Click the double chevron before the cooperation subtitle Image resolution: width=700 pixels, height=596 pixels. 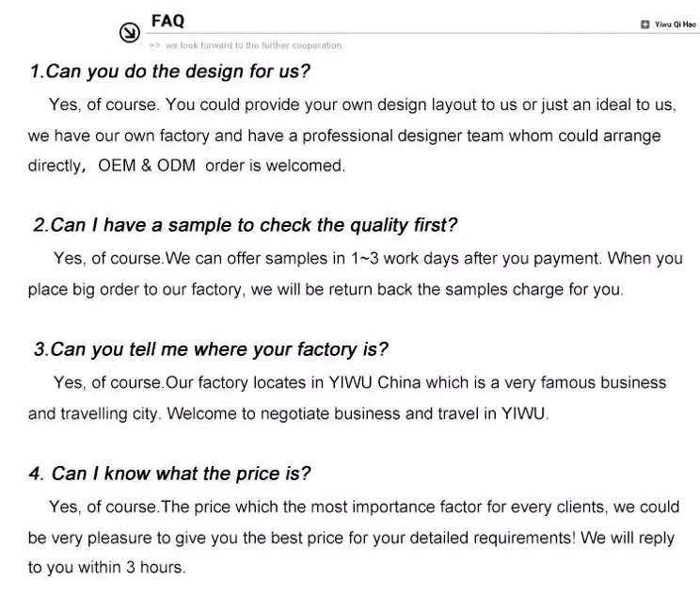tap(155, 45)
